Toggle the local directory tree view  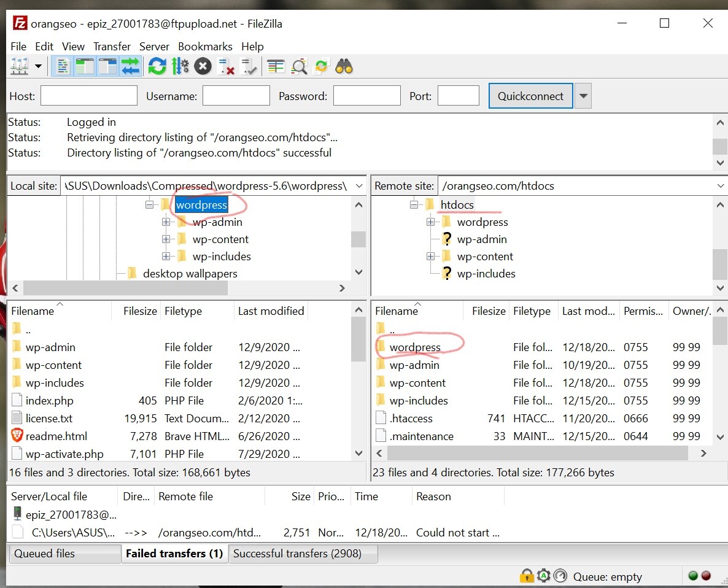pos(85,66)
